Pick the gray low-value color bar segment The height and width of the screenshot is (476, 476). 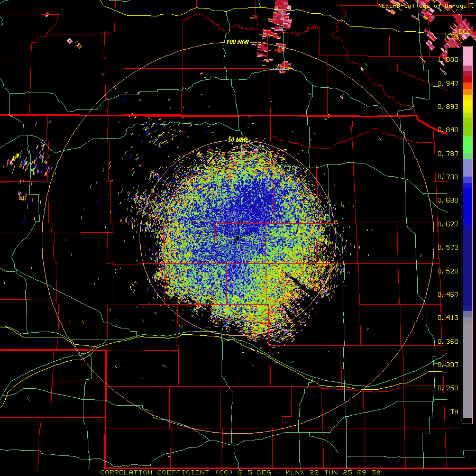pyautogui.click(x=467, y=368)
